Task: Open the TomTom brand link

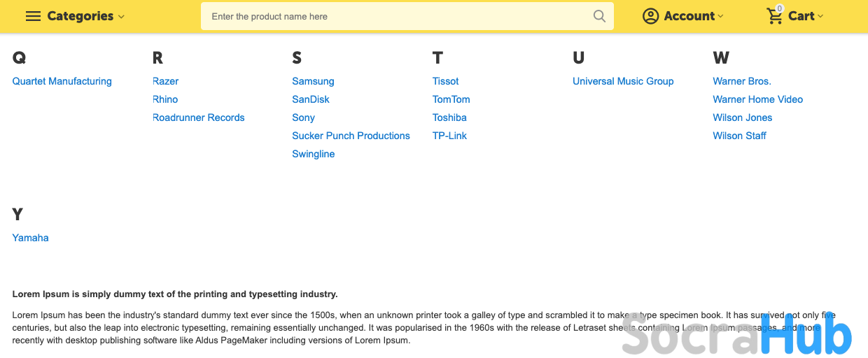Action: pyautogui.click(x=451, y=99)
